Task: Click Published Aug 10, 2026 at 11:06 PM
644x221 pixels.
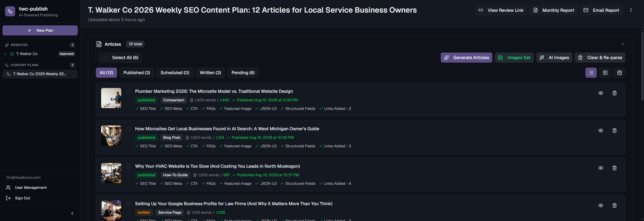Action: tap(267, 100)
